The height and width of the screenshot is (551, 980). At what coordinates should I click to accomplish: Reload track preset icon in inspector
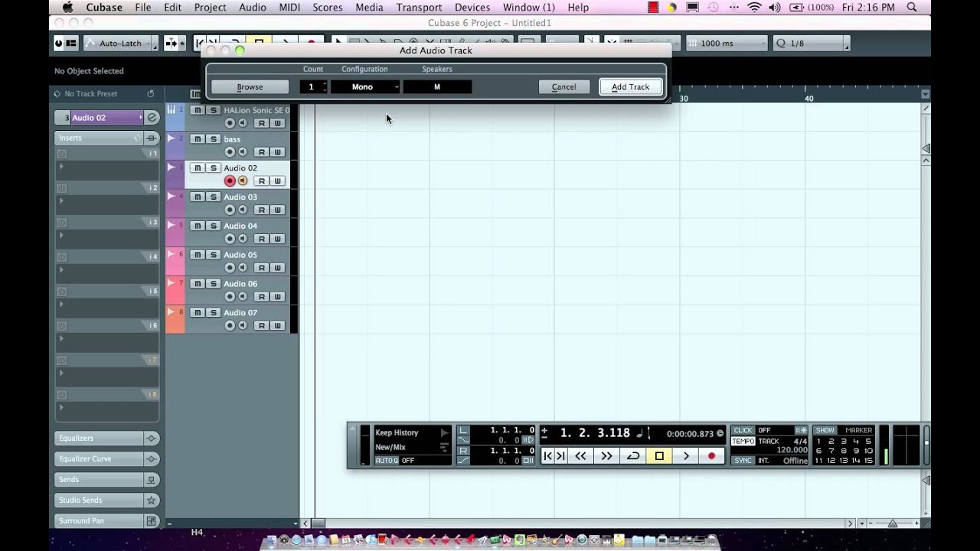click(151, 94)
